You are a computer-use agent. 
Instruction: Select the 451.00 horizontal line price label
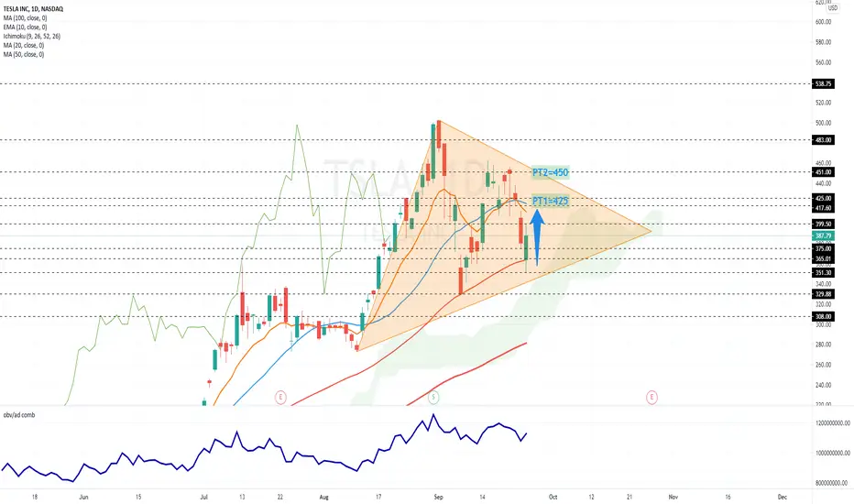click(823, 172)
